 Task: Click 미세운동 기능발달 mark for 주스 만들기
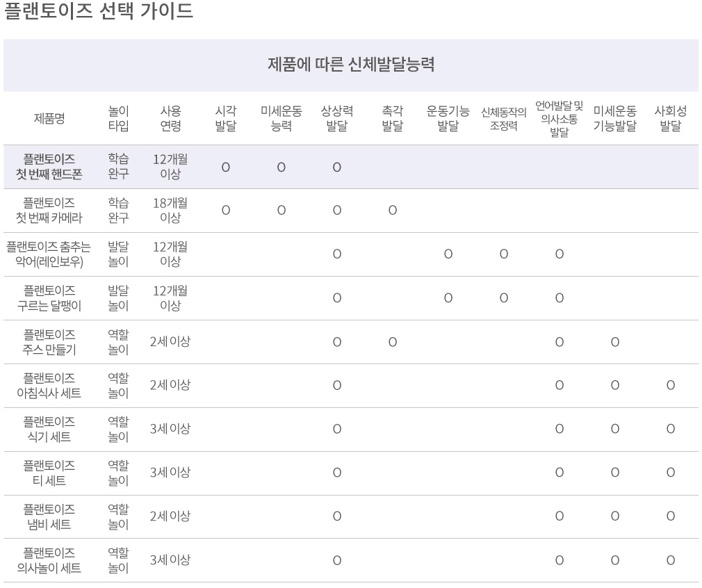click(615, 342)
